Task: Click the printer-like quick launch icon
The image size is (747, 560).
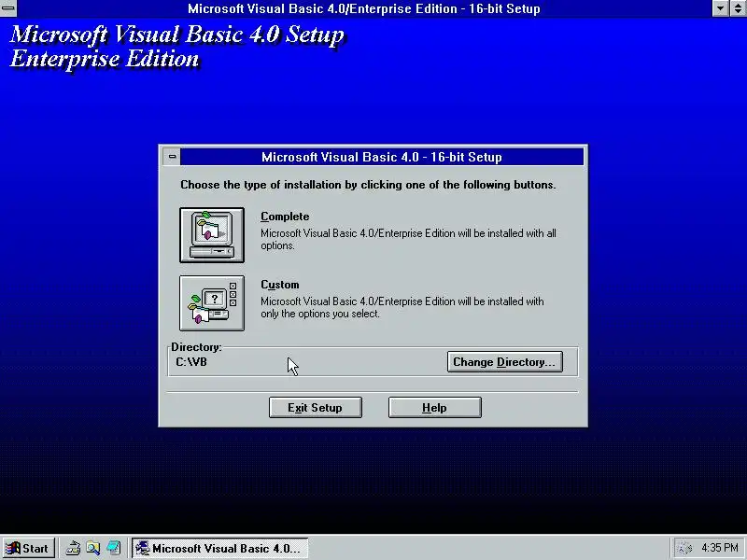Action: [73, 548]
